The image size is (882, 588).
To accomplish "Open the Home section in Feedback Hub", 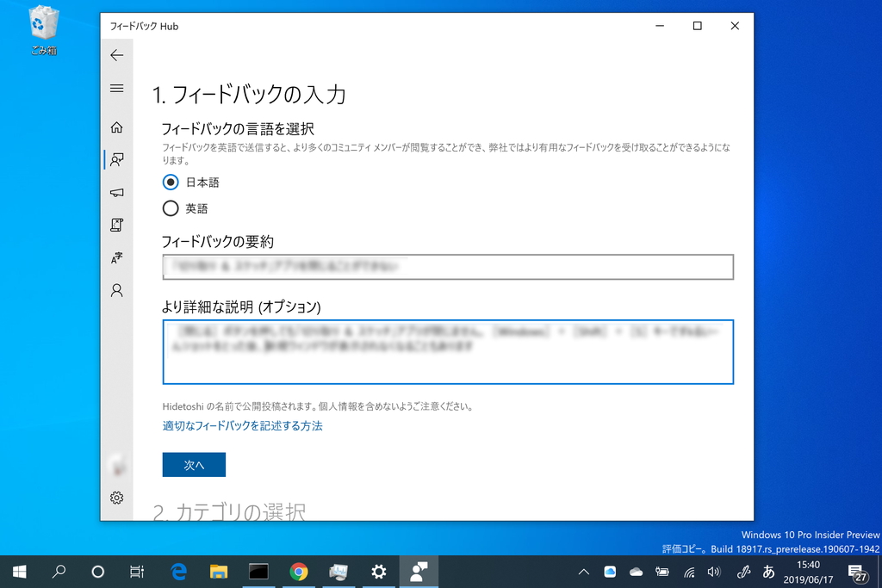I will (116, 127).
